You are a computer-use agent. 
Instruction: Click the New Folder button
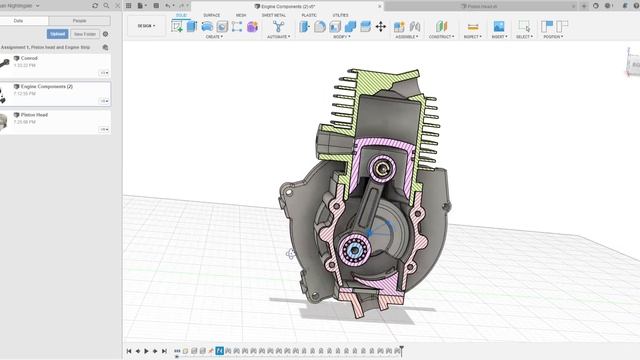coord(84,34)
